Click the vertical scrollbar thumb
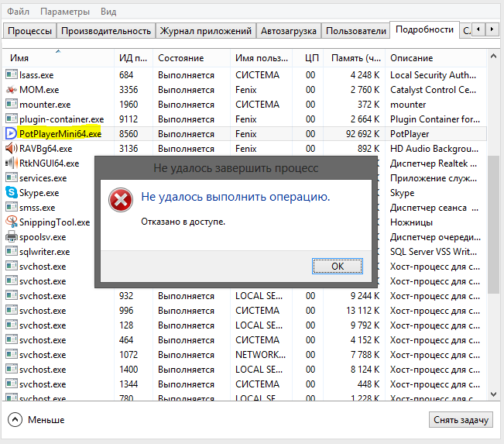The image size is (504, 444). point(493,225)
